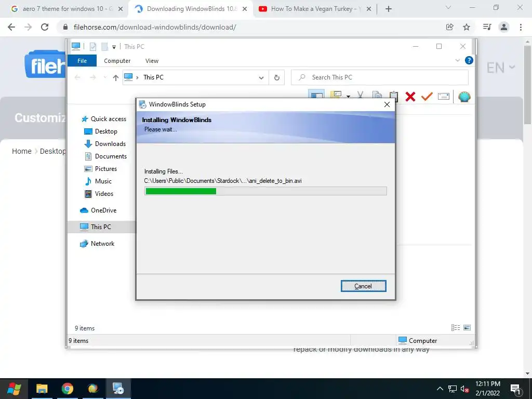Image resolution: width=532 pixels, height=399 pixels.
Task: Click the copy pages toolbar icon
Action: 377,96
